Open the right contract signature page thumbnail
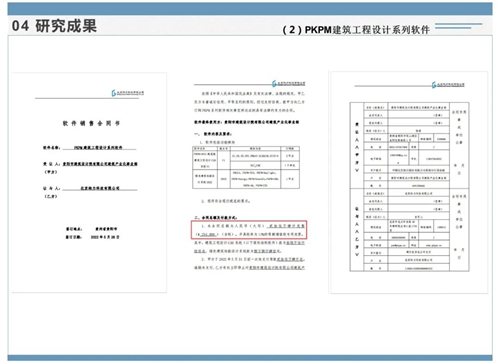 409,182
